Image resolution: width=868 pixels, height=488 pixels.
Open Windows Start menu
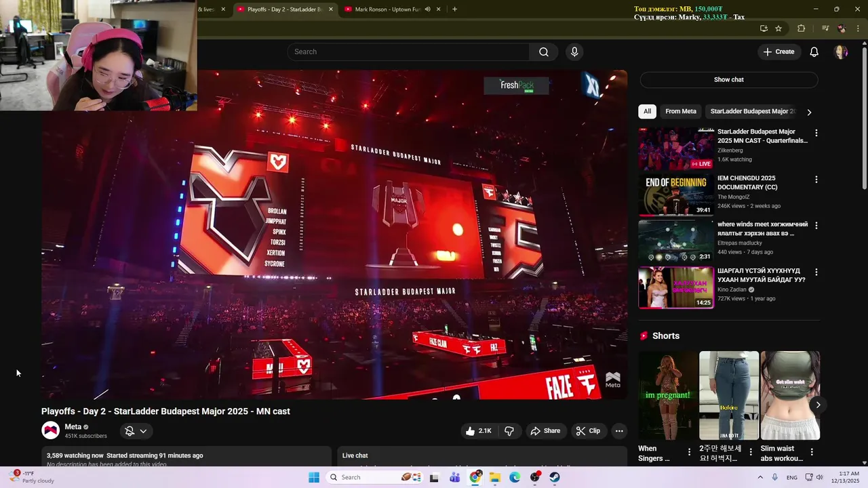[x=314, y=477]
